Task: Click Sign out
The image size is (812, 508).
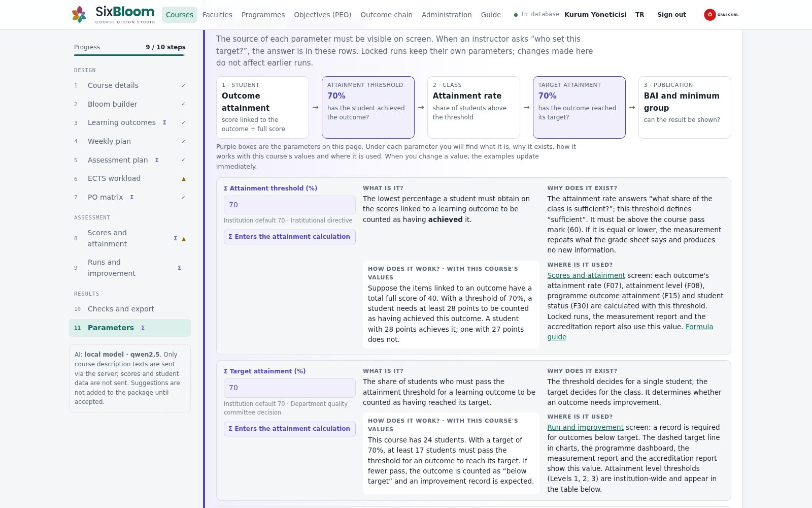Action: coord(671,15)
